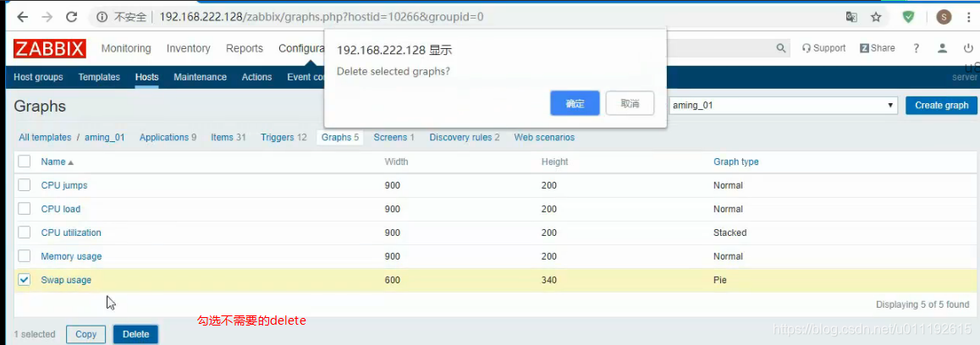Viewport: 980px width, 345px height.
Task: Open the CPU load graph
Action: click(61, 210)
